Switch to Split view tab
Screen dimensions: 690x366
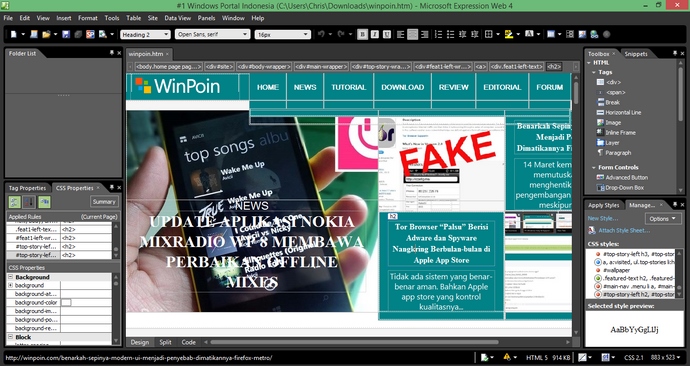165,342
